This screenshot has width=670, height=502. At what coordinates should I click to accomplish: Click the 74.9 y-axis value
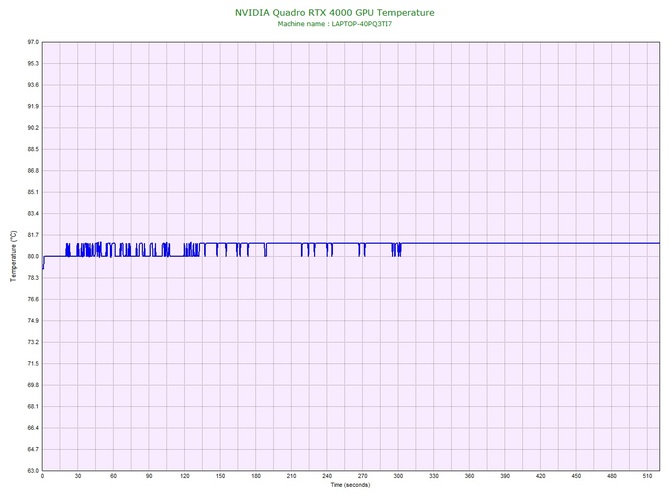(x=33, y=321)
